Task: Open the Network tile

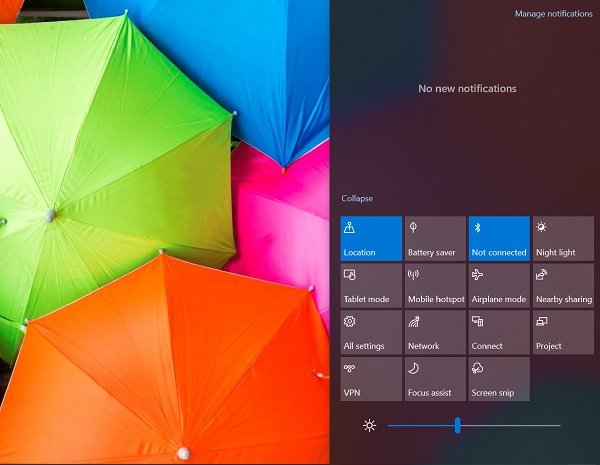Action: [435, 332]
